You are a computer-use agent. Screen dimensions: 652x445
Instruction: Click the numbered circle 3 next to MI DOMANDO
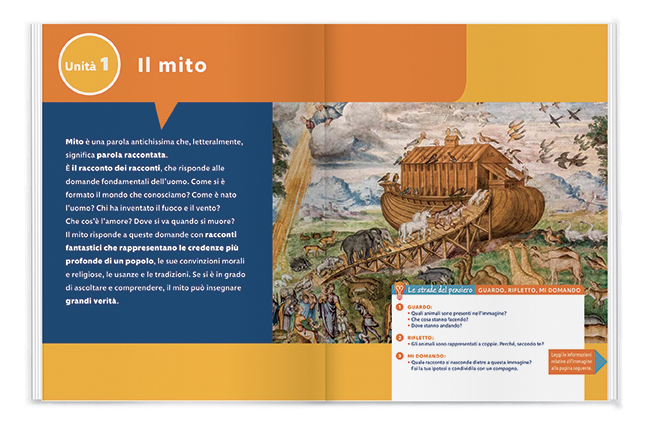point(400,356)
